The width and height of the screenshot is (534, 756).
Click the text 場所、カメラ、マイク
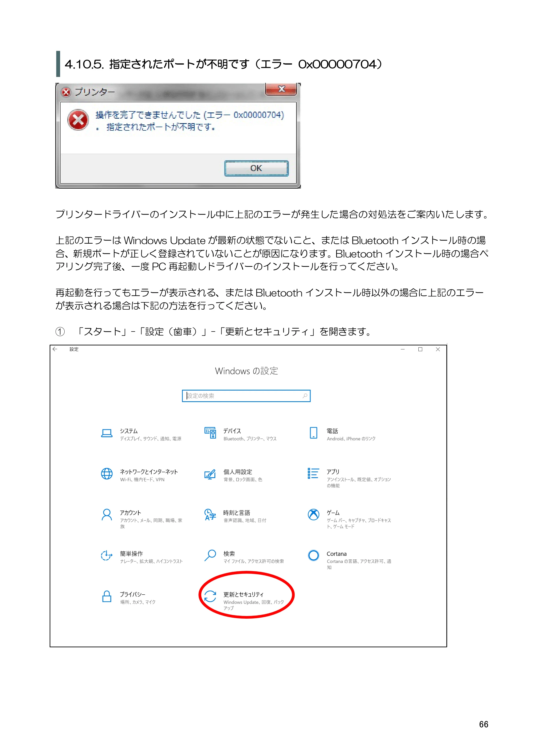tap(138, 602)
